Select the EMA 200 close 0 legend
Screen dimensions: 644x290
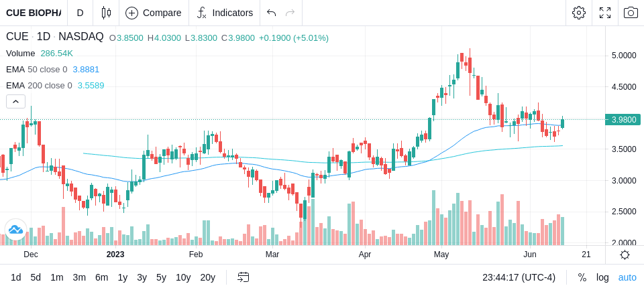(x=39, y=85)
